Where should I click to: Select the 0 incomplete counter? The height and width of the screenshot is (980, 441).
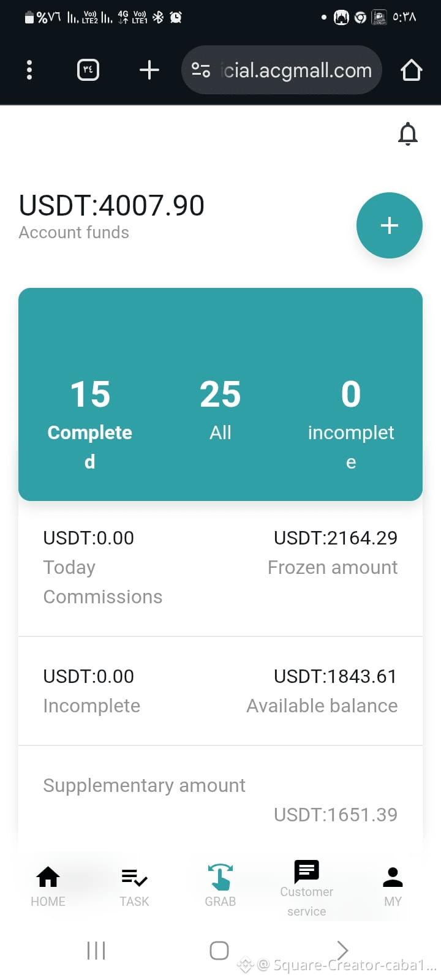coord(351,423)
